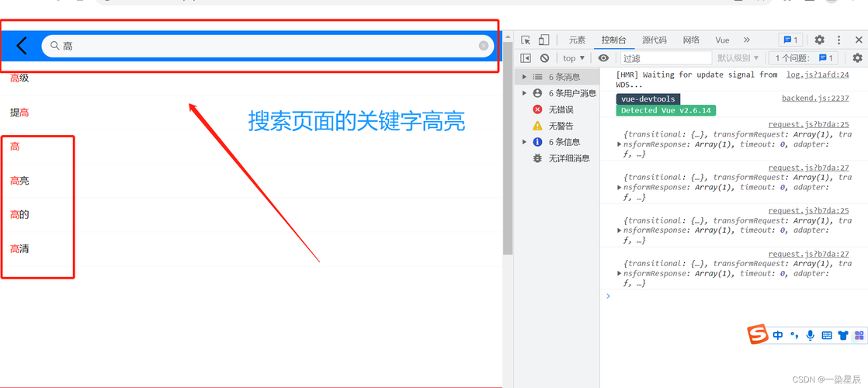Expand the 6 条信息 group arrow
The width and height of the screenshot is (868, 388).
pyautogui.click(x=524, y=142)
